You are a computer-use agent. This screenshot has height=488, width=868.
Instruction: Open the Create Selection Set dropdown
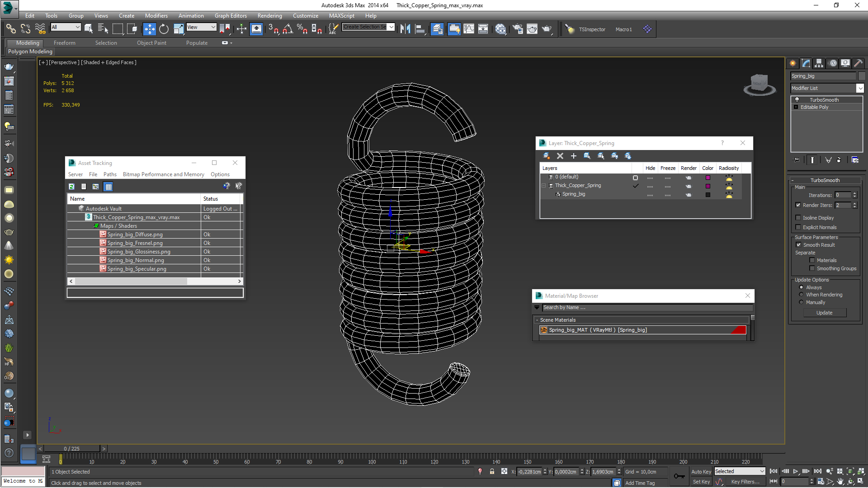pyautogui.click(x=391, y=27)
